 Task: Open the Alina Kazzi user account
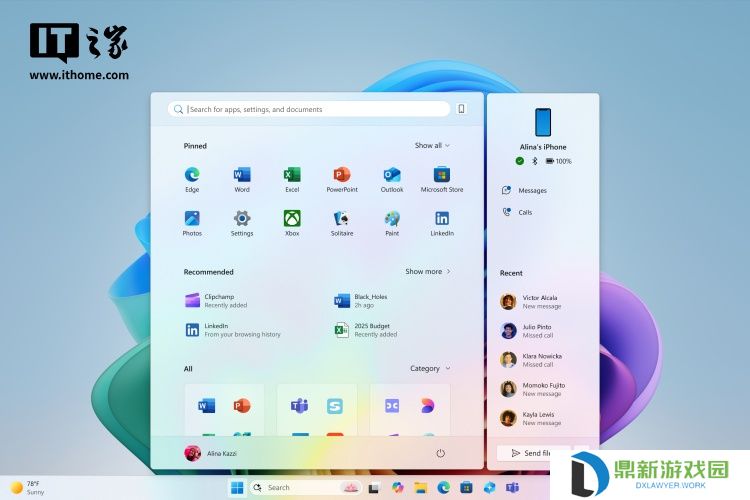(x=210, y=453)
